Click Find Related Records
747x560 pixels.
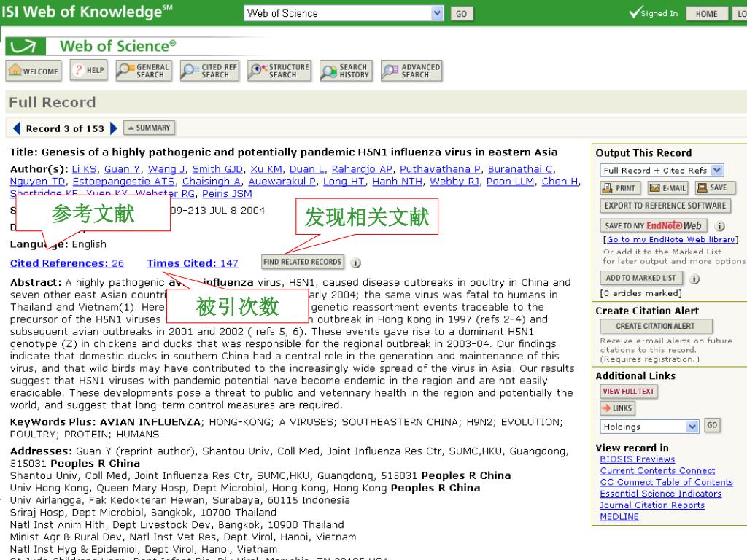click(x=303, y=262)
